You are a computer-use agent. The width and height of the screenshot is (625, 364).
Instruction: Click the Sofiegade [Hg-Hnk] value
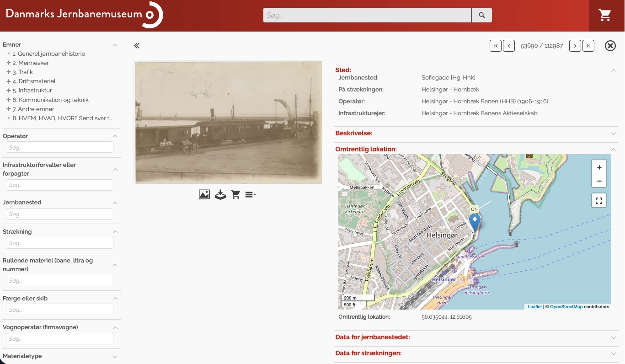(x=449, y=78)
